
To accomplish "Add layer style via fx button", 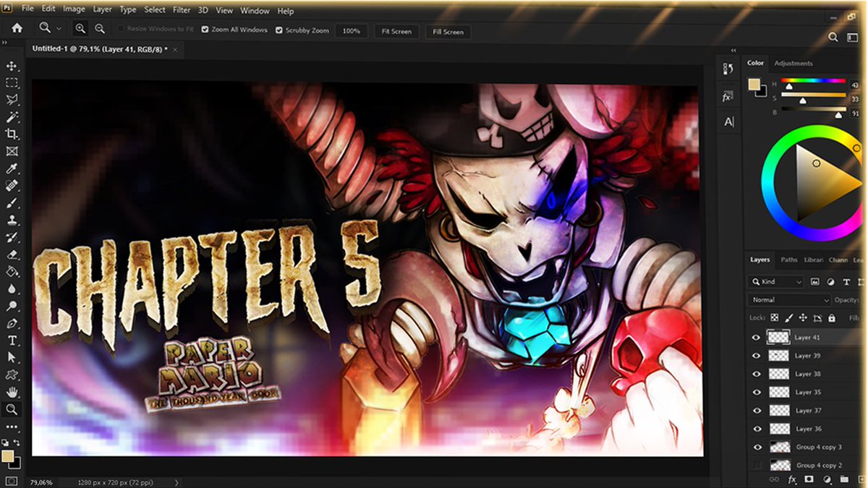I will tap(792, 479).
